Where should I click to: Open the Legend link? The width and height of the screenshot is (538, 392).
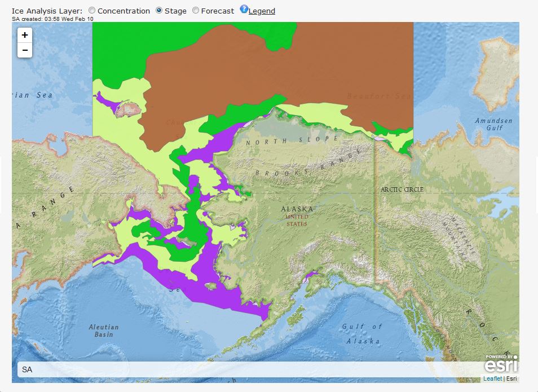262,11
